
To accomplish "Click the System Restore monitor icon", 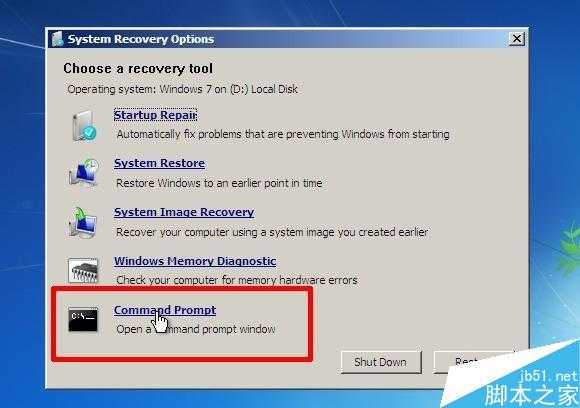I will coord(84,172).
